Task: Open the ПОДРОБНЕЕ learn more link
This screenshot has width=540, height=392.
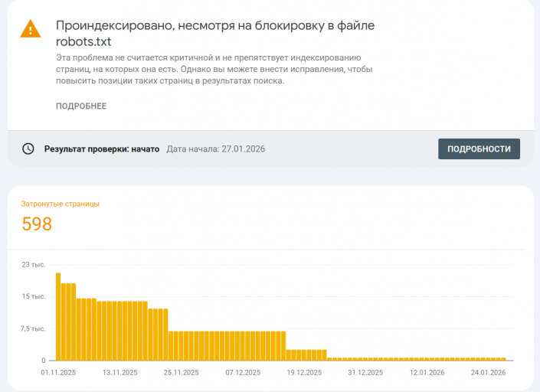Action: (81, 106)
